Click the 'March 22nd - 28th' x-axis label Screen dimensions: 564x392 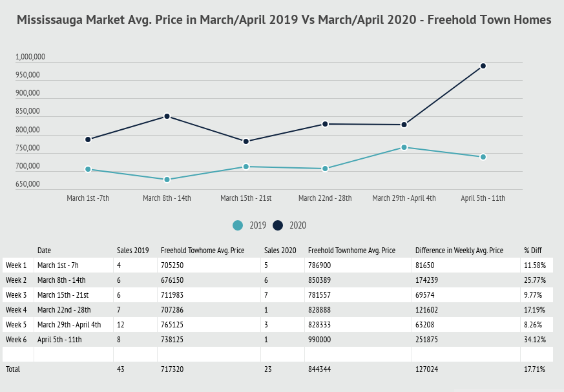pyautogui.click(x=325, y=198)
